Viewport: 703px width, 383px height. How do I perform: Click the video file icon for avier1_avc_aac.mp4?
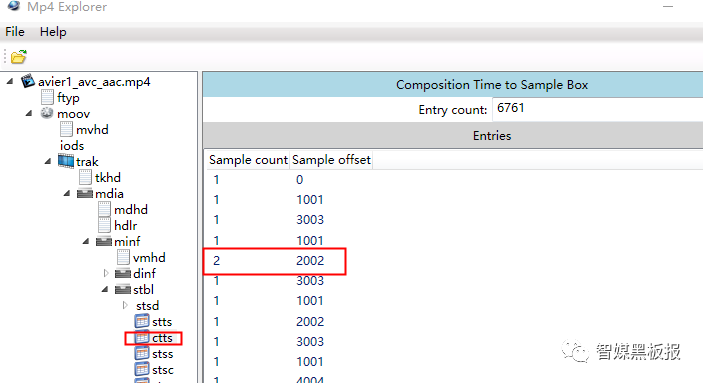coord(28,81)
